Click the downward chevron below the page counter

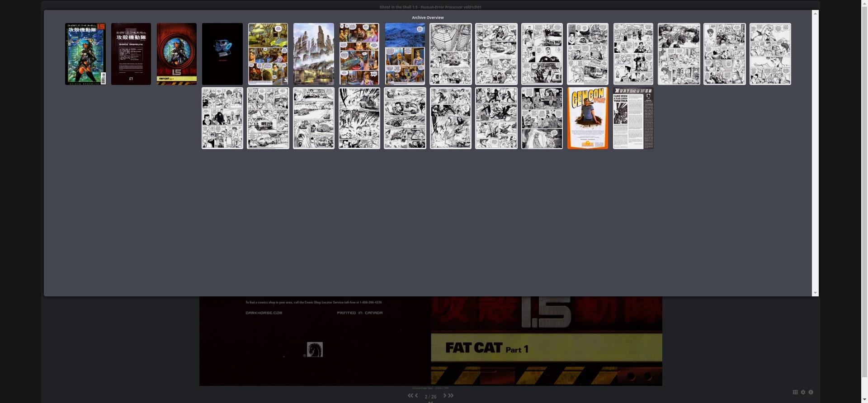(x=430, y=402)
